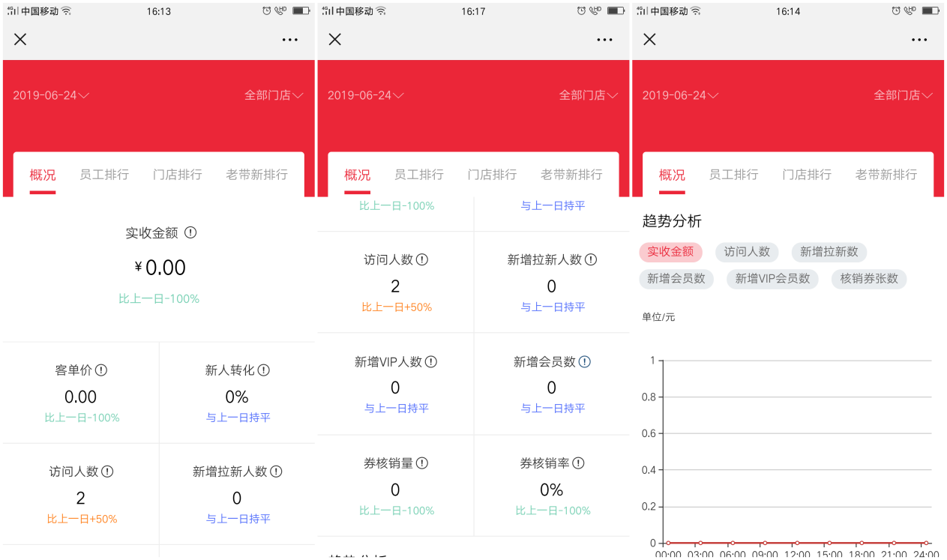This screenshot has width=947, height=560.
Task: Select the 新增VIP会员数 trend chip
Action: (772, 279)
